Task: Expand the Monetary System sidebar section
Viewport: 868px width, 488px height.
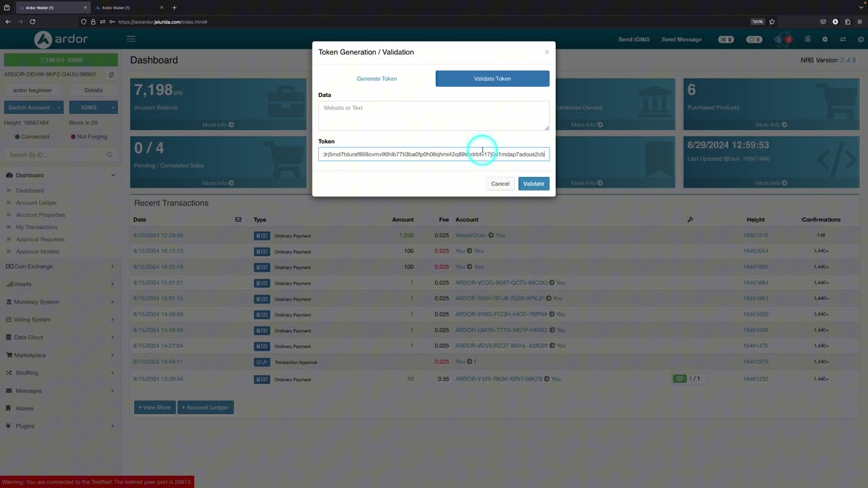Action: [x=60, y=302]
